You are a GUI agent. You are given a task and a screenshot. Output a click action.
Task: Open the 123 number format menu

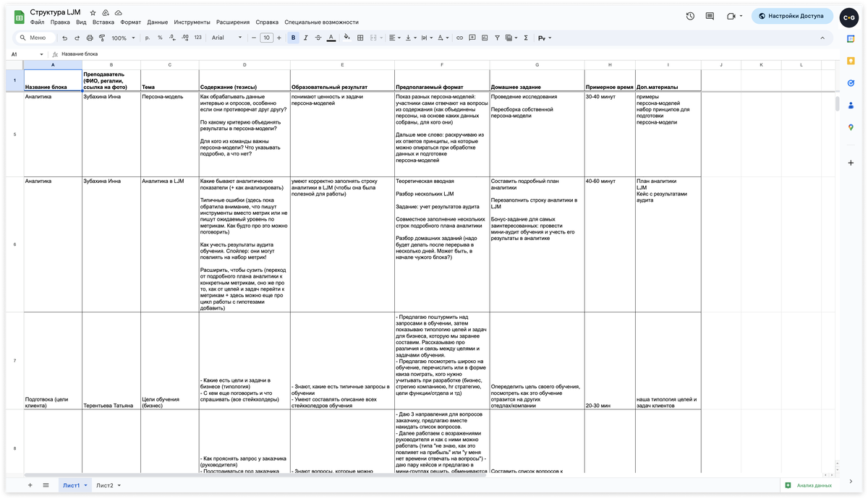point(197,38)
